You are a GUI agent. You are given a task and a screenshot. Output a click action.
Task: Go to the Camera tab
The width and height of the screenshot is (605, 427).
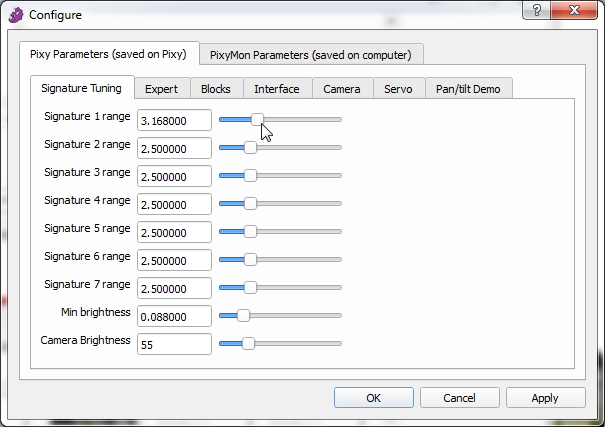(x=342, y=89)
